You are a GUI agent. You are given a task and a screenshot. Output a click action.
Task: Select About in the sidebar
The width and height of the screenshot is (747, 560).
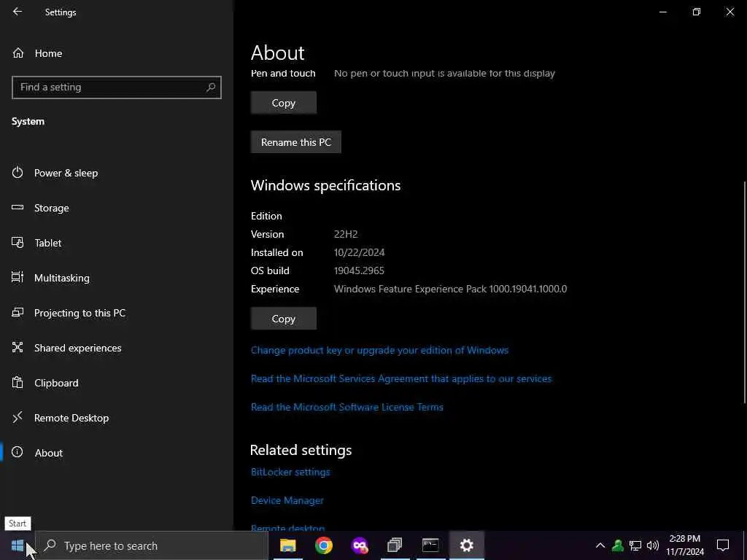[x=49, y=453]
